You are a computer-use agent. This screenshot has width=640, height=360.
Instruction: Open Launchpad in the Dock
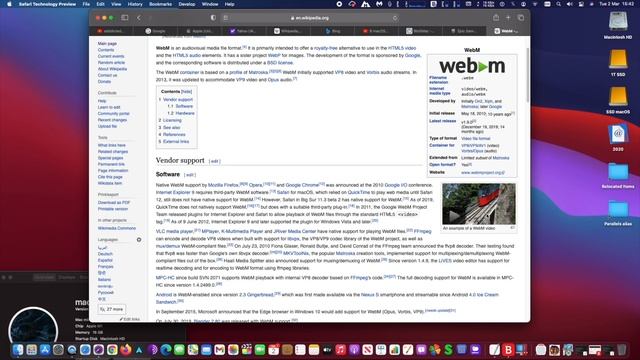[31, 349]
